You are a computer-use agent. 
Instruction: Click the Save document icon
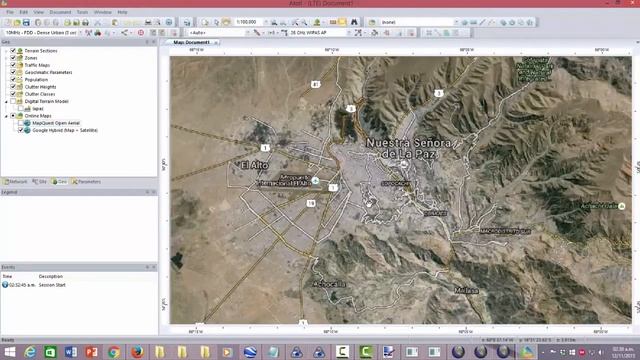[x=26, y=22]
